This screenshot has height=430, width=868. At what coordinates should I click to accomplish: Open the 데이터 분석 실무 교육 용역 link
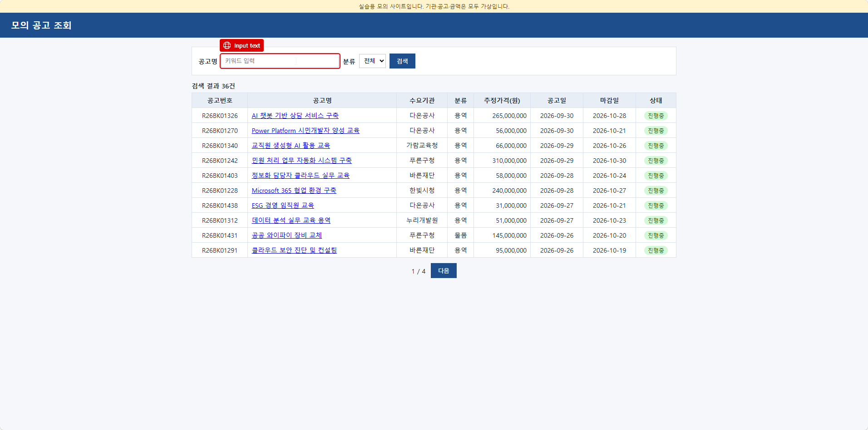(x=291, y=220)
